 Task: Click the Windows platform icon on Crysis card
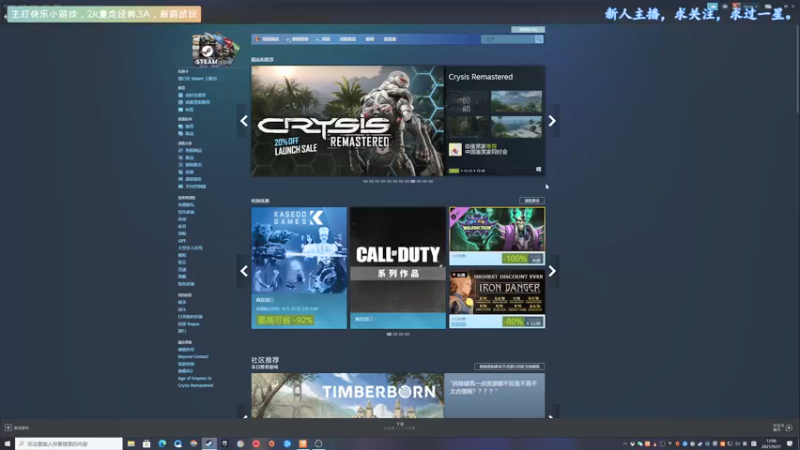coord(538,169)
